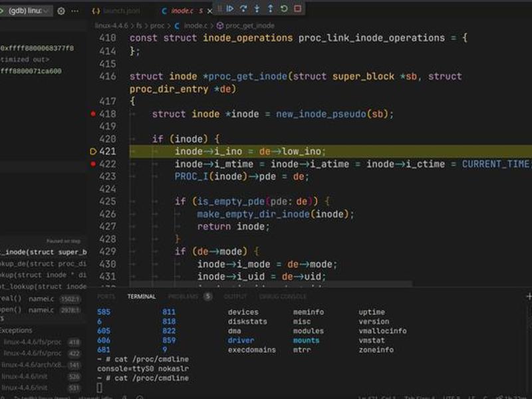Image resolution: width=532 pixels, height=399 pixels.
Task: Click the Continue debug button
Action: pos(230,9)
